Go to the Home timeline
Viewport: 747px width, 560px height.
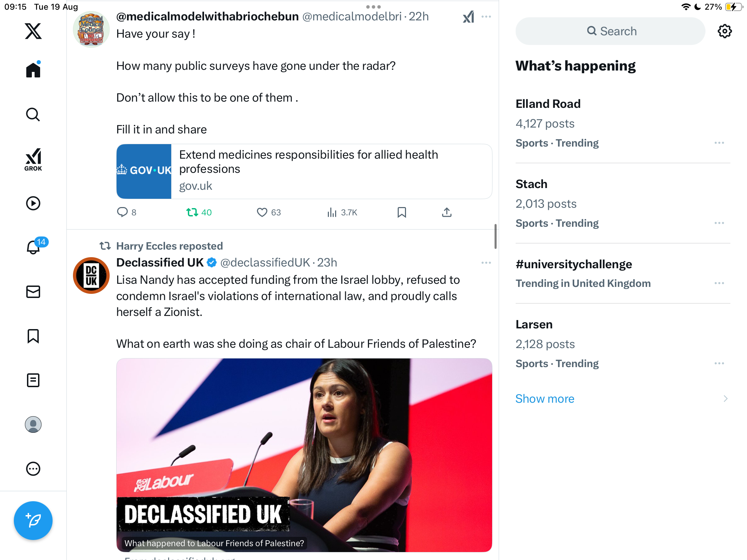33,70
